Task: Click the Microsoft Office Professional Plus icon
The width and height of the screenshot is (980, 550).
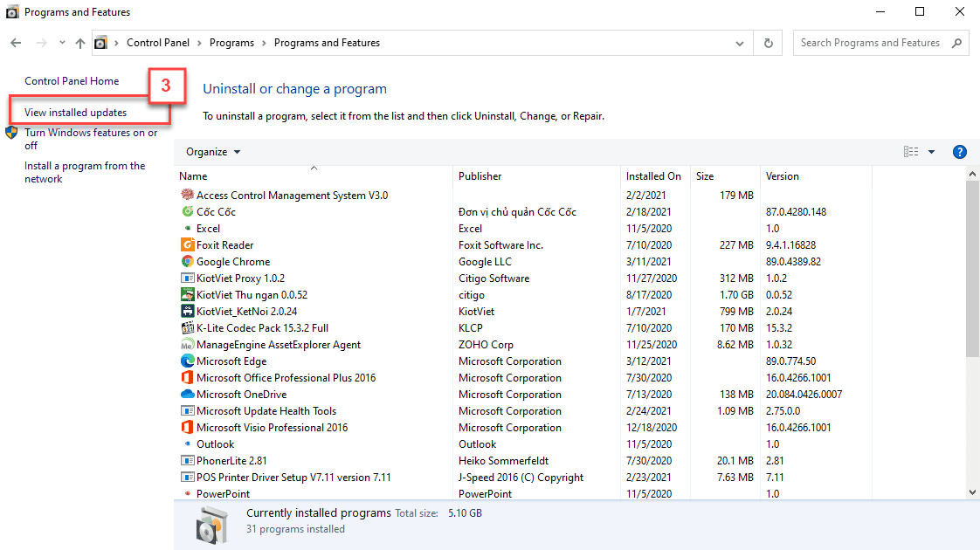Action: [187, 377]
